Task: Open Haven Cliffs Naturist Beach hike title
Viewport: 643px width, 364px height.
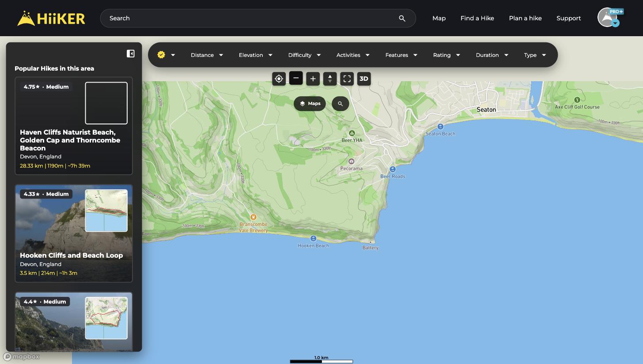Action: coord(70,140)
